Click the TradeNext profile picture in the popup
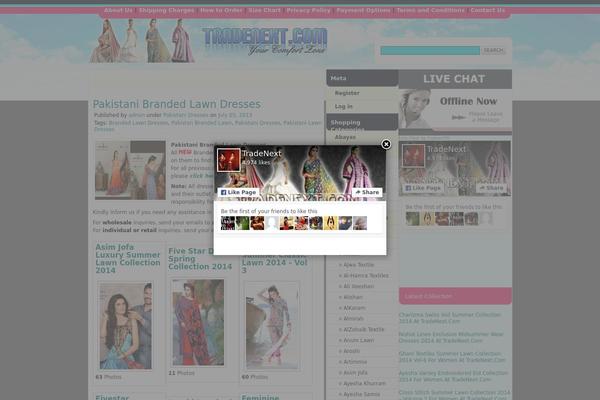The height and width of the screenshot is (400, 600). 228,160
